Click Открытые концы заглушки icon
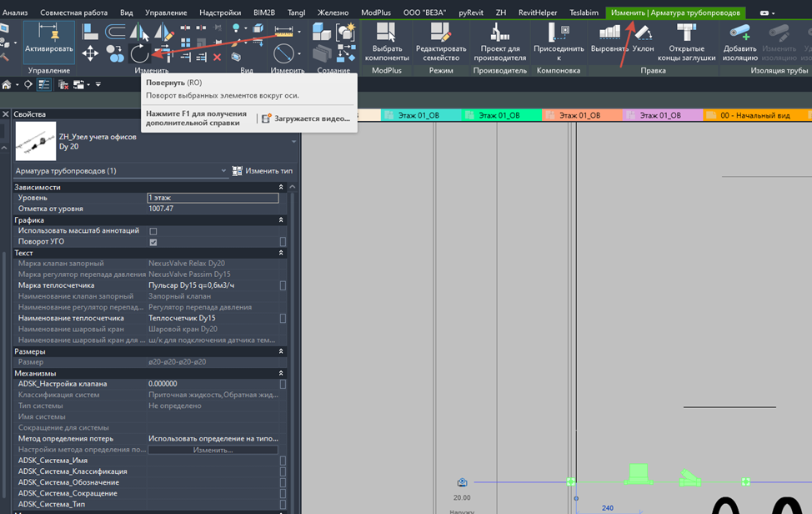 (x=686, y=42)
